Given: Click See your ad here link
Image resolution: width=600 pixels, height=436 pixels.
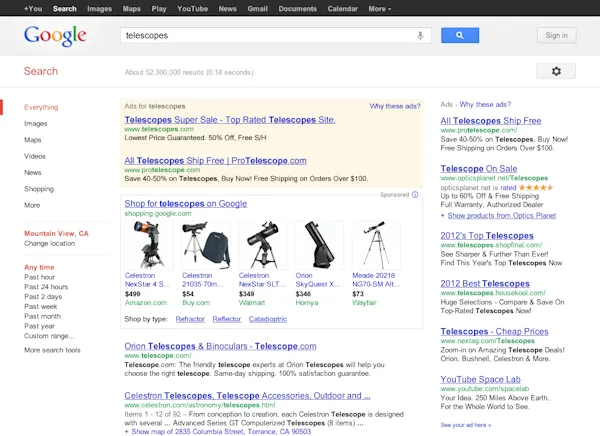Looking at the screenshot, I should click(466, 425).
